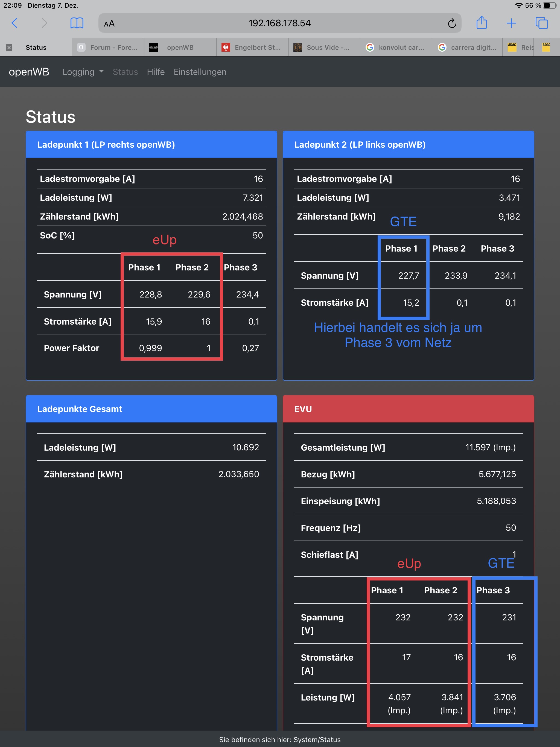Switch to the Forum browser tab
Screen dimensions: 560x747
click(x=108, y=48)
